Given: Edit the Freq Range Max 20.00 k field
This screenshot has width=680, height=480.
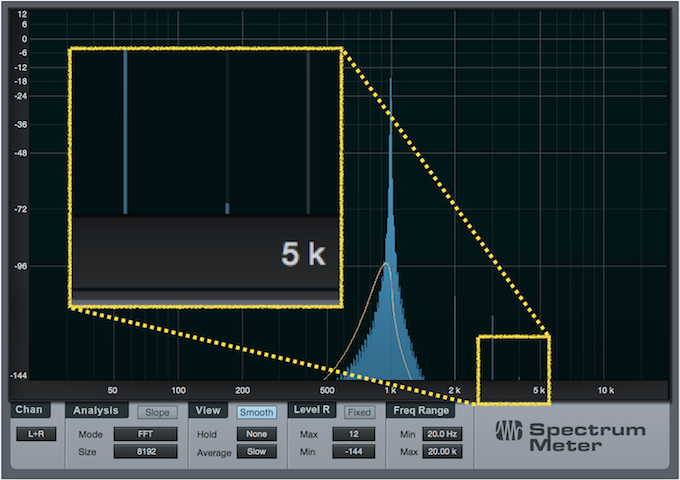Looking at the screenshot, I should coord(442,451).
